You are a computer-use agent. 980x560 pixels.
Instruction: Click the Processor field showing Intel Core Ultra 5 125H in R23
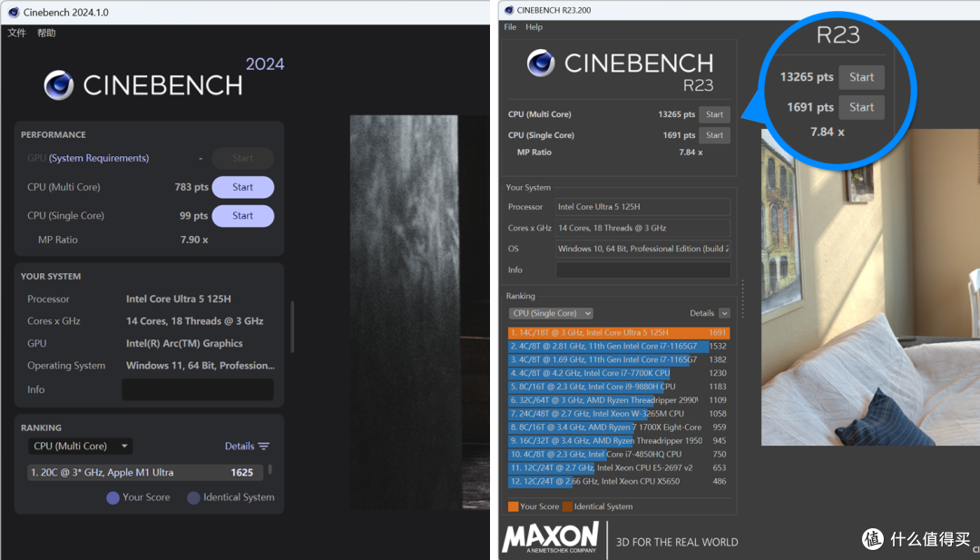click(642, 207)
